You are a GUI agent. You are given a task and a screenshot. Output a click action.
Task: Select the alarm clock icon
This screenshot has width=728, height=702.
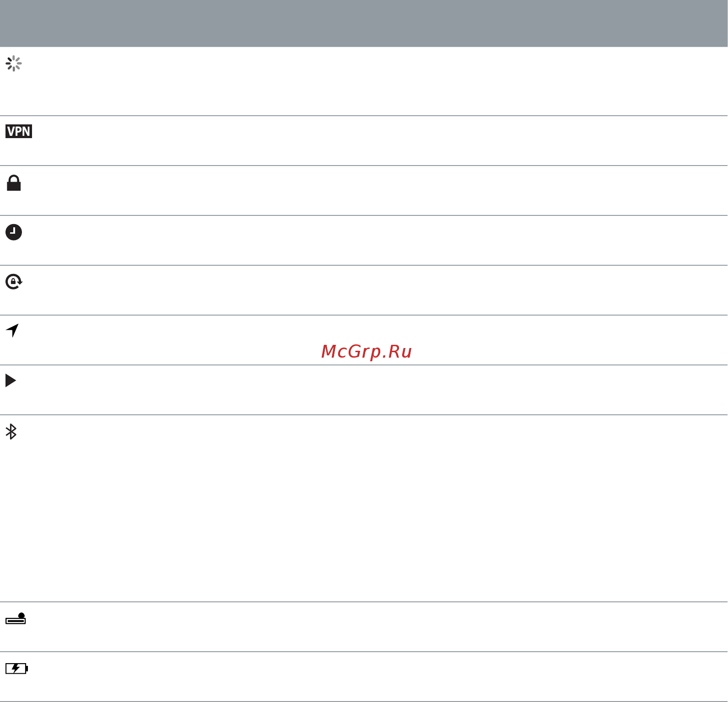(x=14, y=232)
